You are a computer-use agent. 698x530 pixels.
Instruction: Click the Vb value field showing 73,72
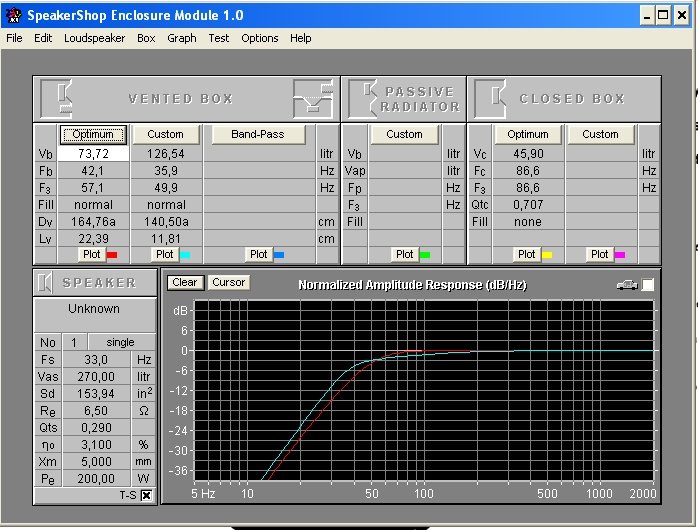pos(92,154)
